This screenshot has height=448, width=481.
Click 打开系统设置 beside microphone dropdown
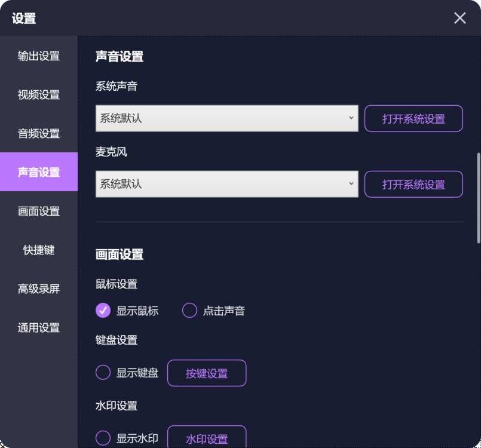413,184
